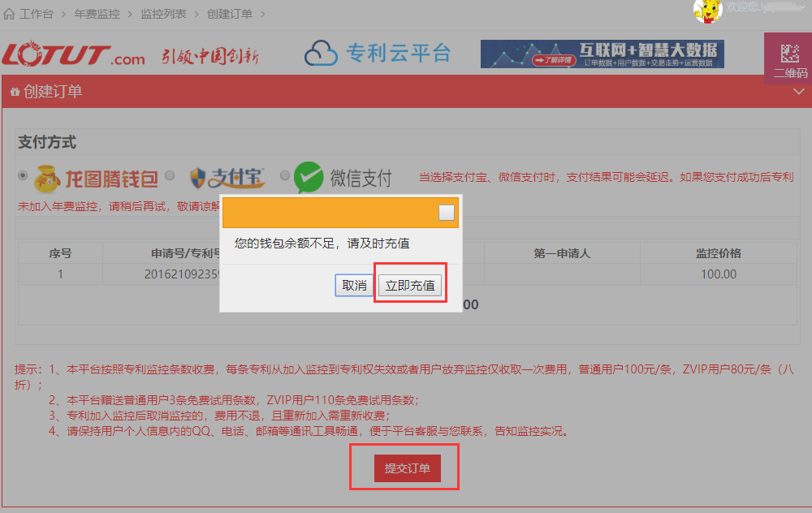The width and height of the screenshot is (812, 513).
Task: Go to 监控列表 breadcrumb item
Action: click(164, 14)
